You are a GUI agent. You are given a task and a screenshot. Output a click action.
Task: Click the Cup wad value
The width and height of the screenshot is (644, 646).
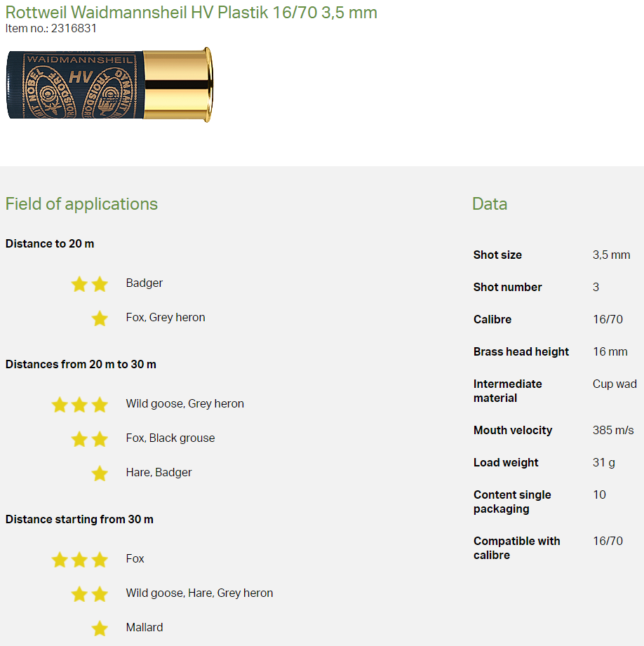(615, 384)
